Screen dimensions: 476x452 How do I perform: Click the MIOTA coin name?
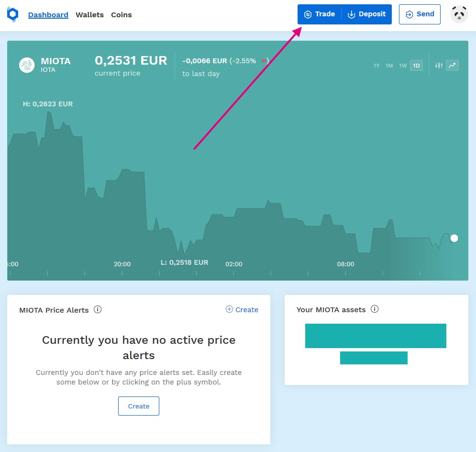(x=56, y=61)
